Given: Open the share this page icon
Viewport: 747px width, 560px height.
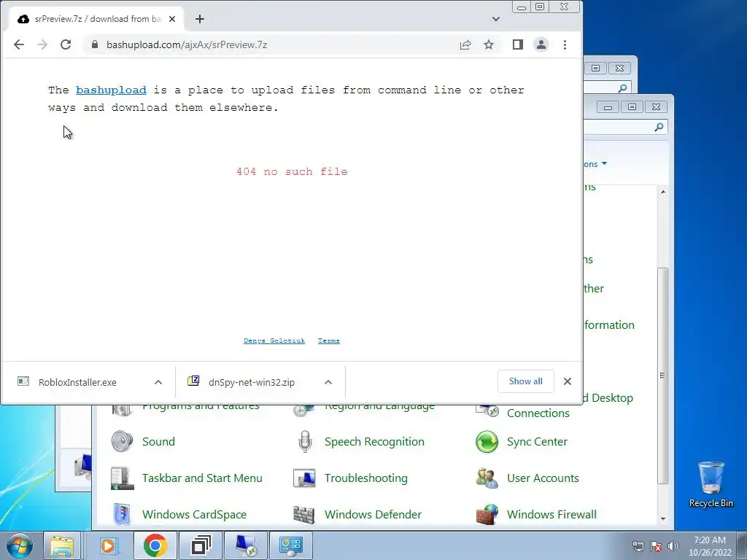Looking at the screenshot, I should click(465, 44).
